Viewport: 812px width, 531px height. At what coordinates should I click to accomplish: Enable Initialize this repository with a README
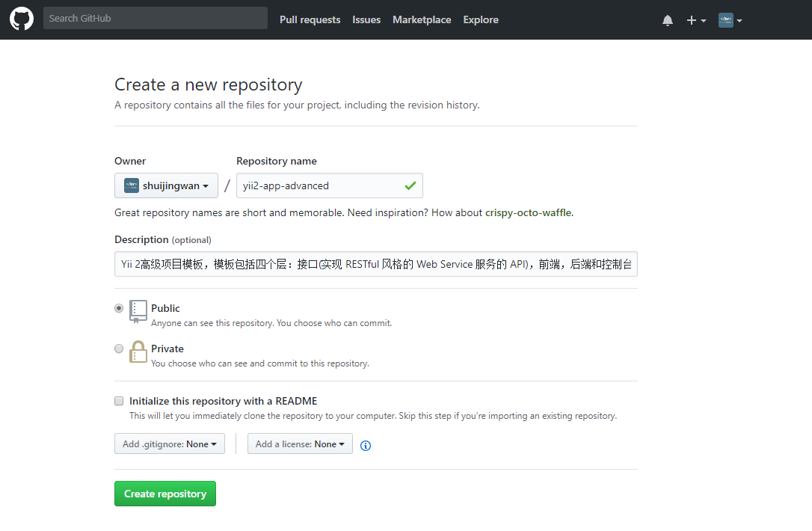click(119, 401)
